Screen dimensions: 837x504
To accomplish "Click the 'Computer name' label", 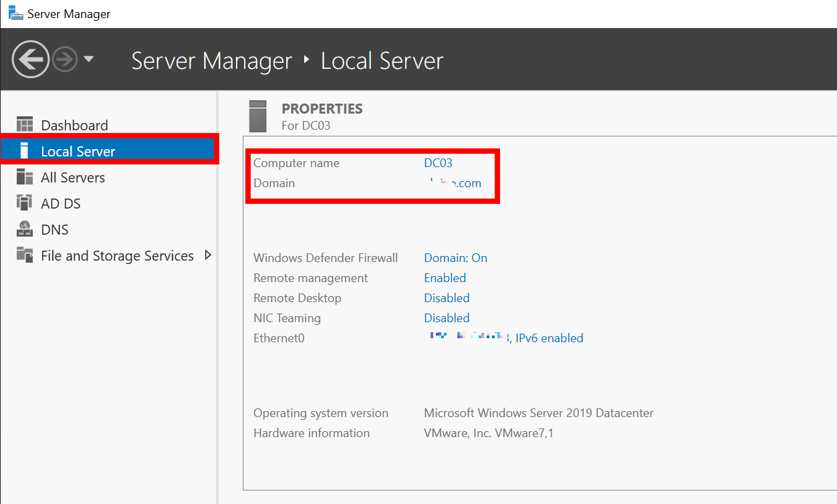I will point(296,163).
